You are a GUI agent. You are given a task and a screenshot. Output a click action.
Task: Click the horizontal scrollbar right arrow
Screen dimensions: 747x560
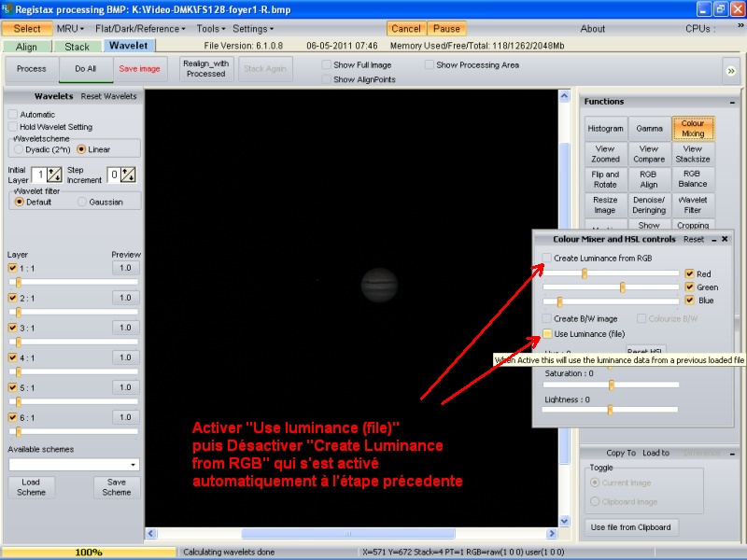(552, 533)
